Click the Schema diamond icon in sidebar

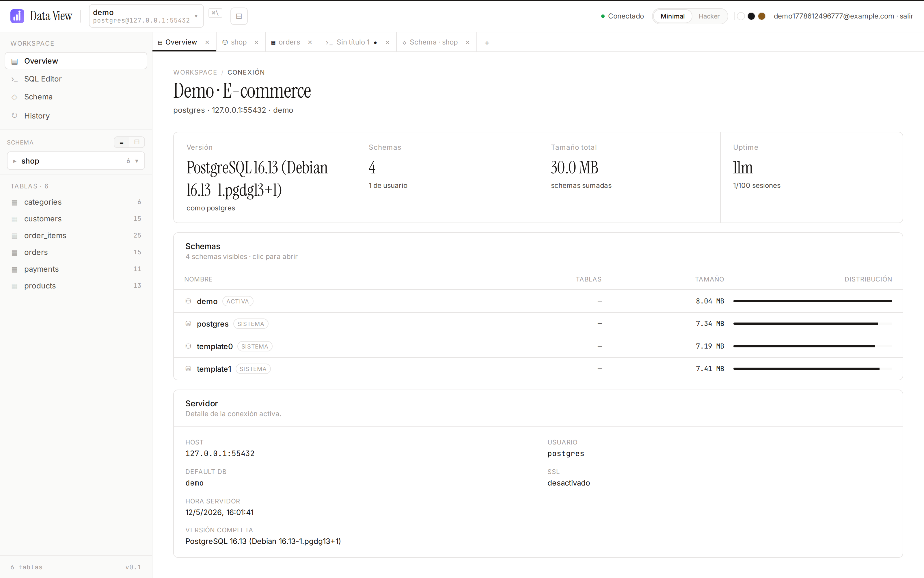[x=14, y=97]
